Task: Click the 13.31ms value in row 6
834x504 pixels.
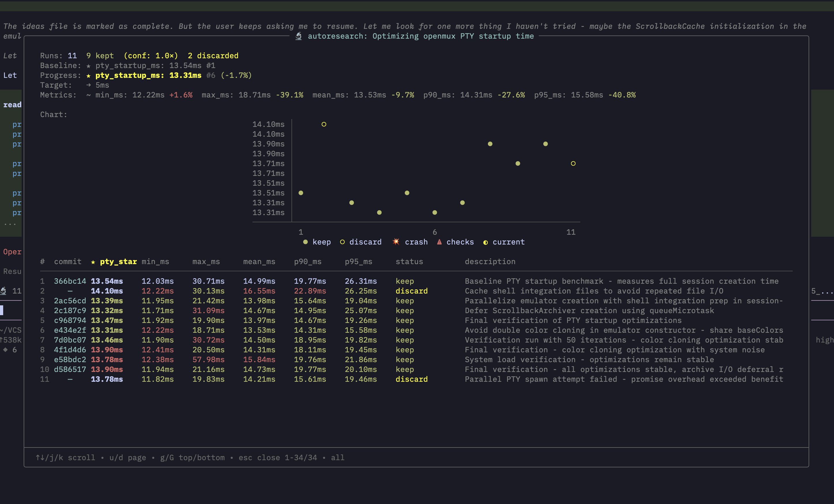Action: click(107, 330)
